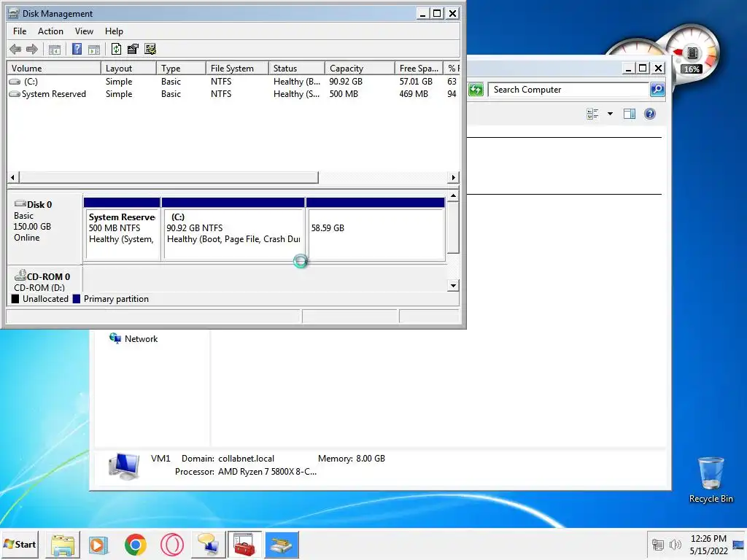Screen dimensions: 747x560
Task: Click the horizontal scrollbar thumb in volume list
Action: [x=169, y=177]
